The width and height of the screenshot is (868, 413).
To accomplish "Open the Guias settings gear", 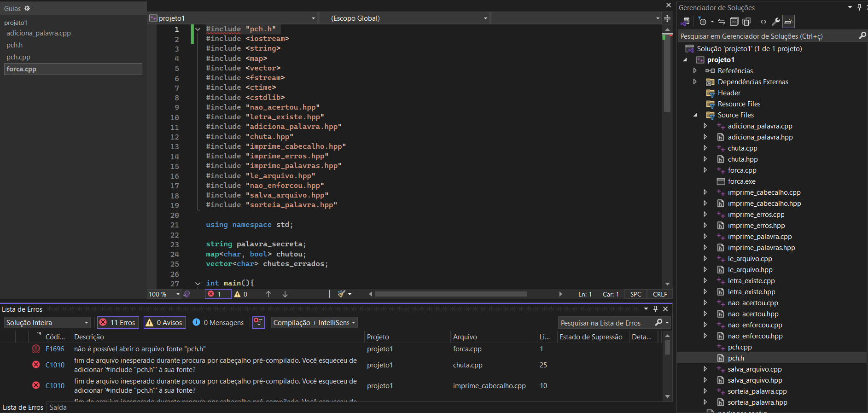I will [x=27, y=8].
